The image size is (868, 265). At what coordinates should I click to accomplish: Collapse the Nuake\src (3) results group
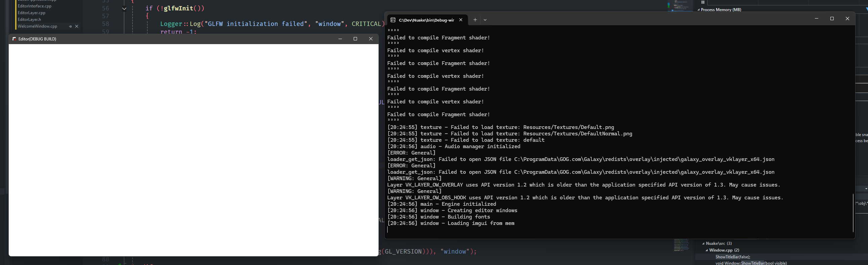click(x=704, y=243)
